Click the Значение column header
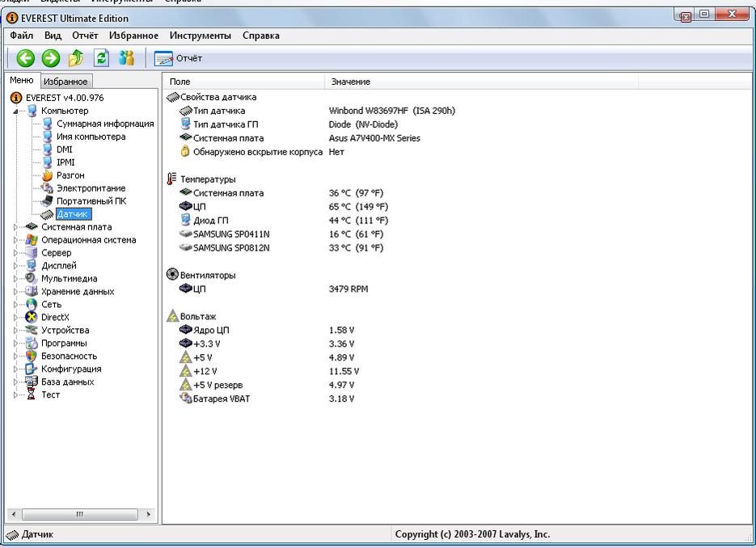This screenshot has height=548, width=756. pos(350,82)
